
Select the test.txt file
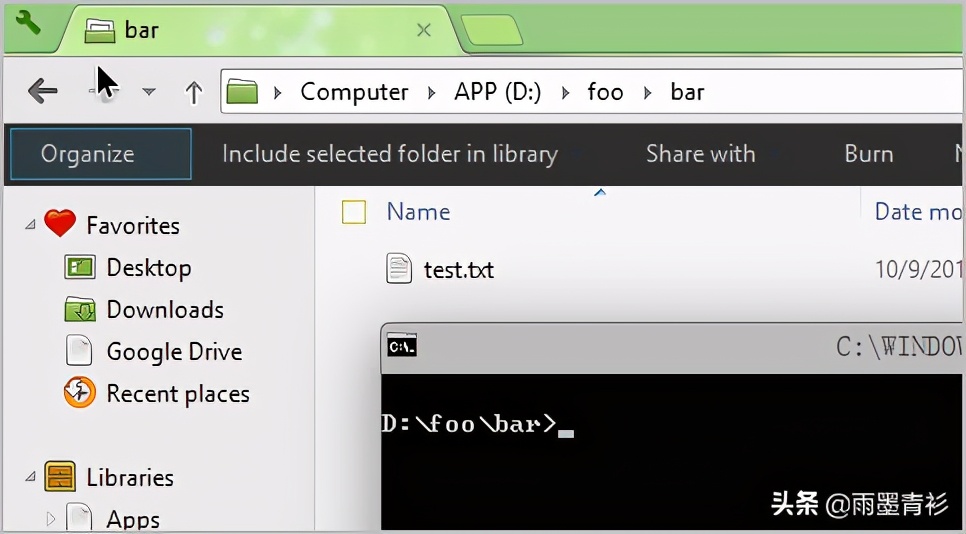(459, 270)
